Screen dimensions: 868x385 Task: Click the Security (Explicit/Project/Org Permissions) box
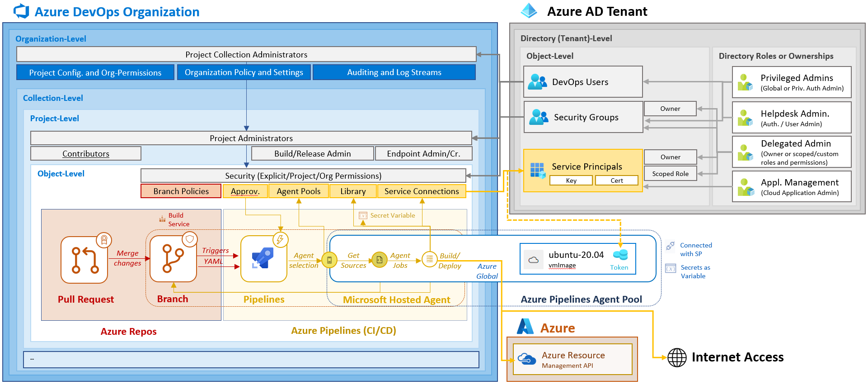303,176
